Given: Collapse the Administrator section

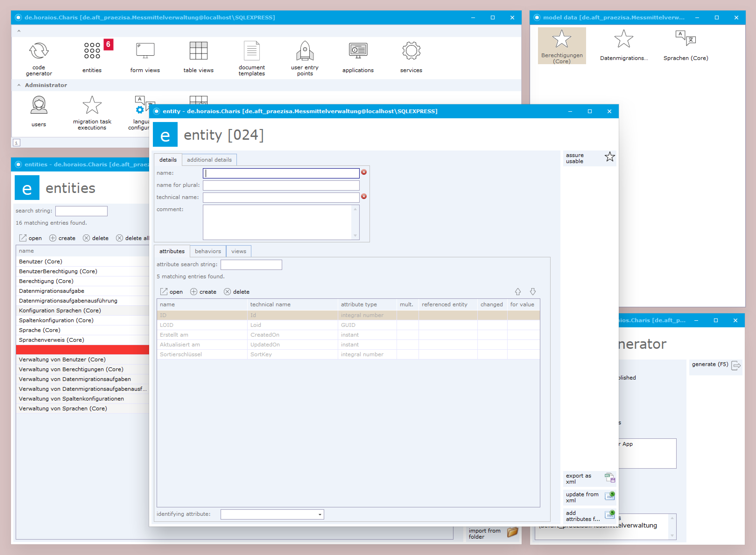Looking at the screenshot, I should click(19, 85).
